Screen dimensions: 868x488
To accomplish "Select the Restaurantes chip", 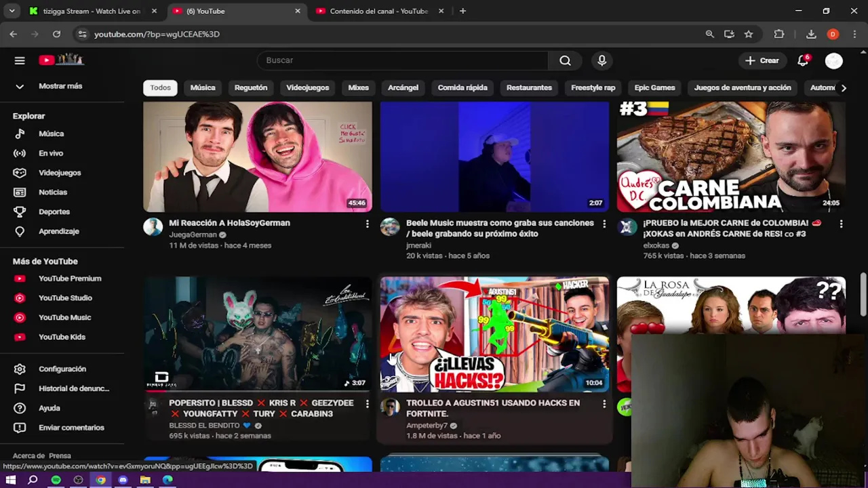I will click(x=529, y=87).
